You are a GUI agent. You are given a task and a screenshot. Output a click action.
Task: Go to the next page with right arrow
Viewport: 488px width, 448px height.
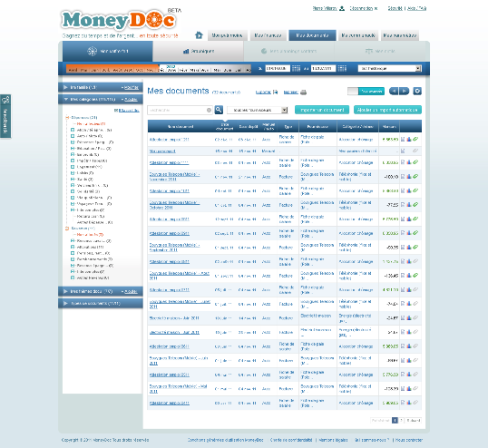point(405,92)
